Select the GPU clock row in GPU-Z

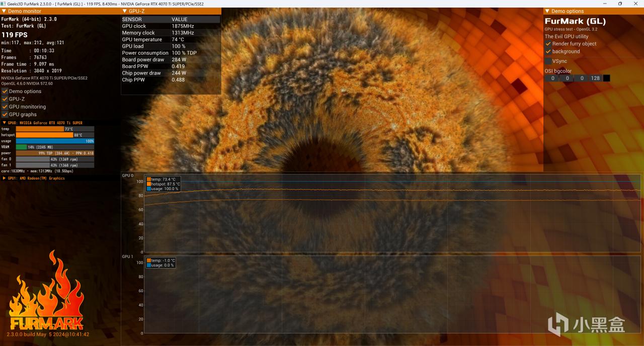(171, 26)
